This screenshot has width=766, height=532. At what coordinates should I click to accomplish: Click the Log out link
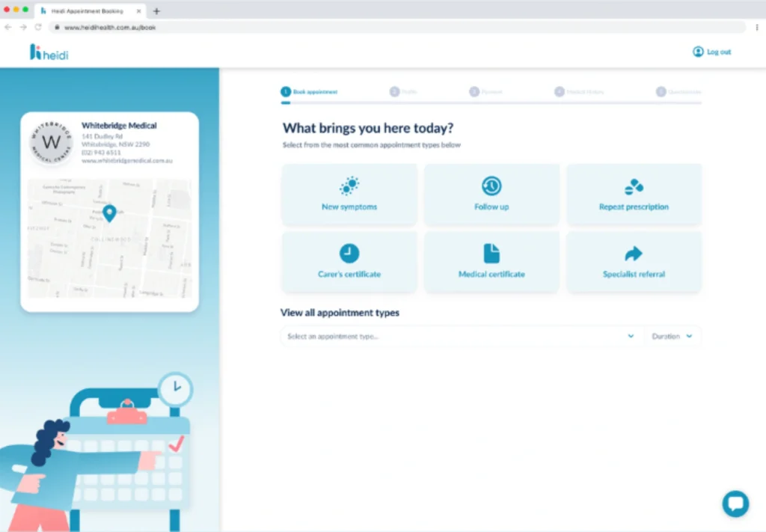[719, 52]
